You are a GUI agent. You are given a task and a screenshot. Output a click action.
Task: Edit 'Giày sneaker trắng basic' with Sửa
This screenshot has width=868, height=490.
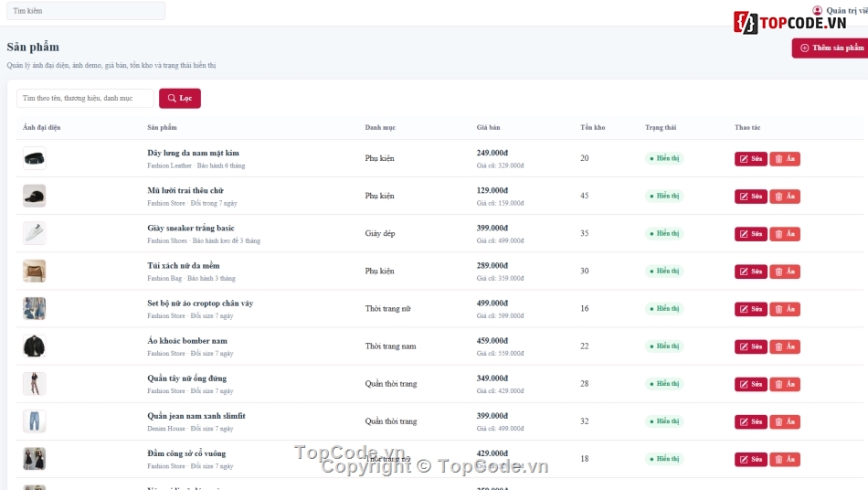751,234
